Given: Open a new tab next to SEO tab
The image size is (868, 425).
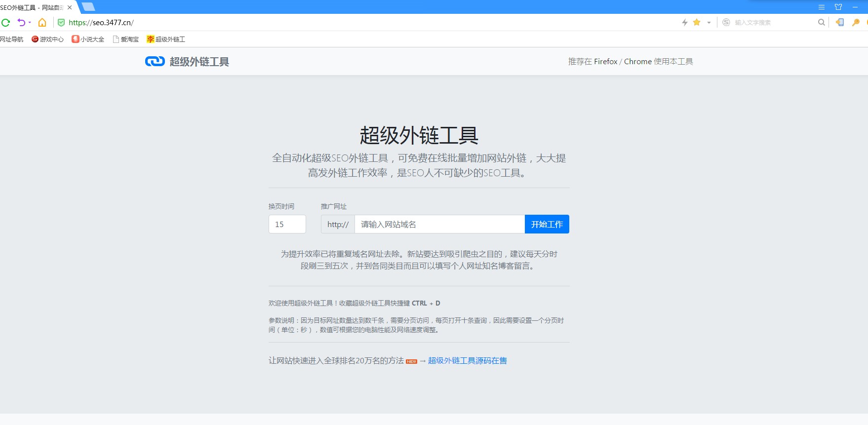Looking at the screenshot, I should coord(88,7).
